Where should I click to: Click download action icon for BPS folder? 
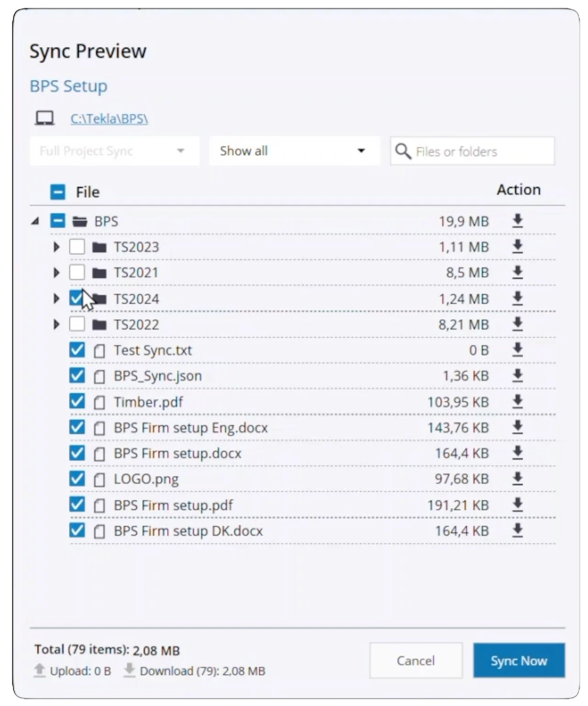coord(517,221)
